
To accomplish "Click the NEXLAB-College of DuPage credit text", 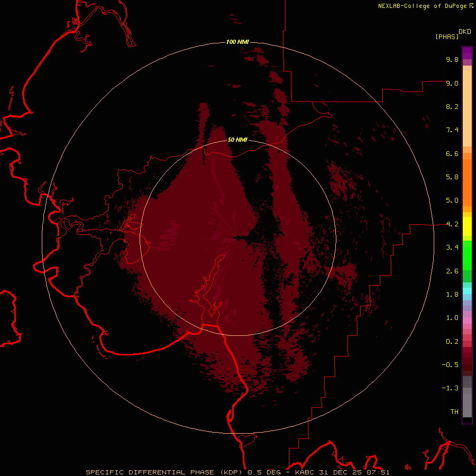I will 422,6.
